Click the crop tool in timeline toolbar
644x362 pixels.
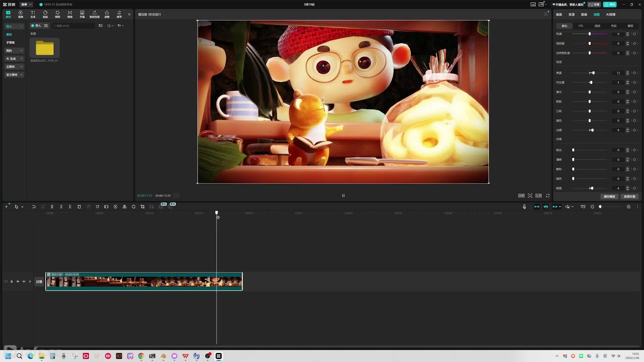coord(143,207)
